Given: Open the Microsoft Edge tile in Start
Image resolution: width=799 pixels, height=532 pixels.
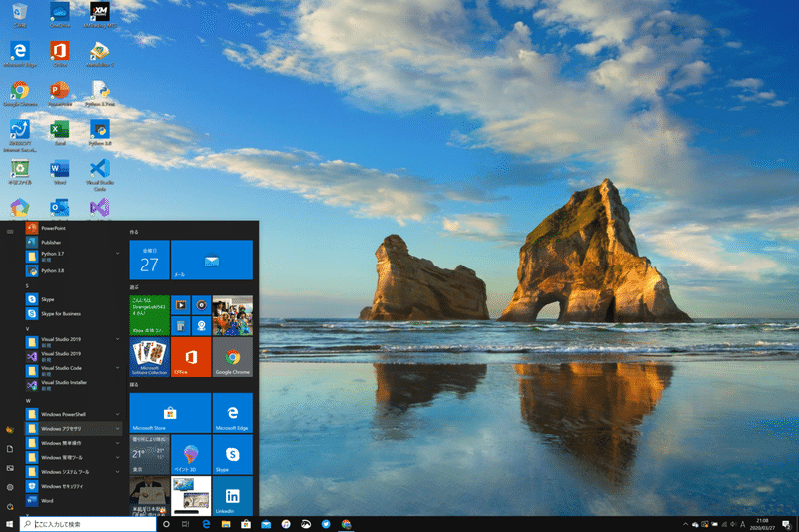Looking at the screenshot, I should tap(233, 413).
